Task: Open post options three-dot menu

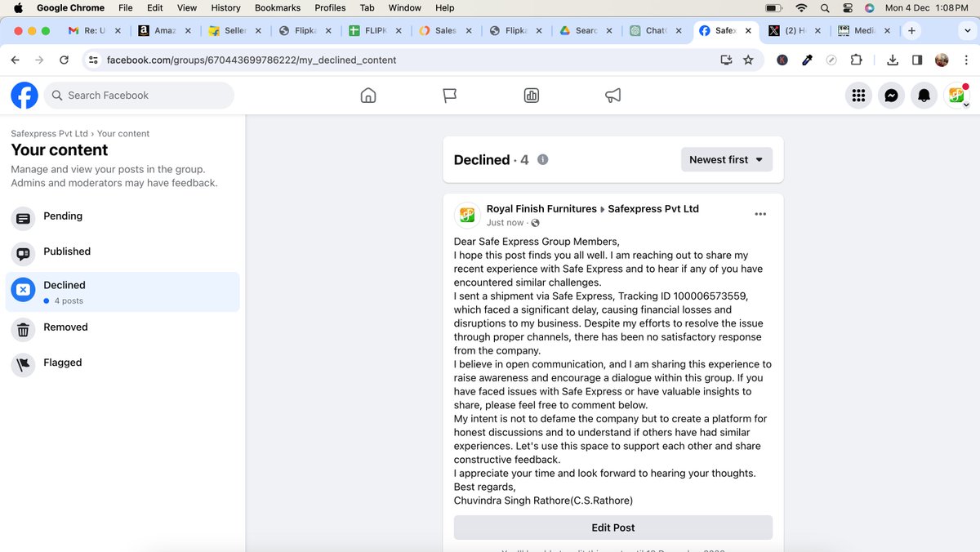Action: click(x=760, y=214)
